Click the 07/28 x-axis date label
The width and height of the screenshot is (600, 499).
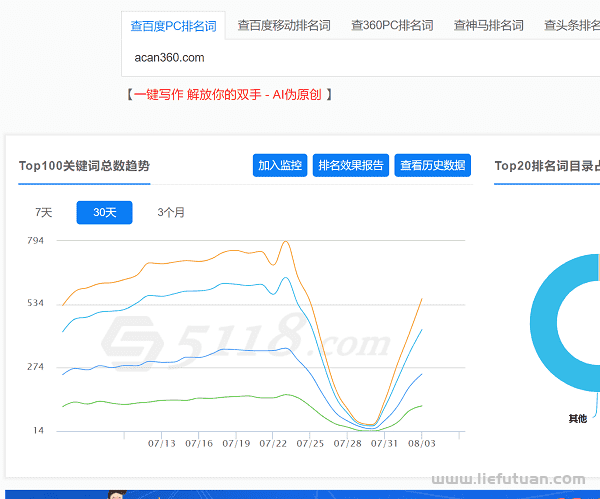tap(347, 444)
